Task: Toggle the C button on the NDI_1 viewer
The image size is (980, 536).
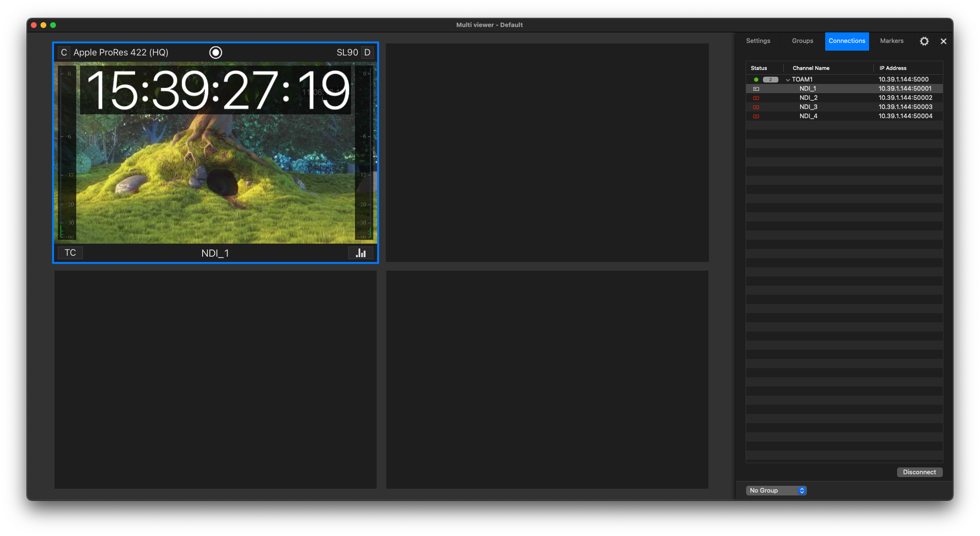Action: coord(64,53)
